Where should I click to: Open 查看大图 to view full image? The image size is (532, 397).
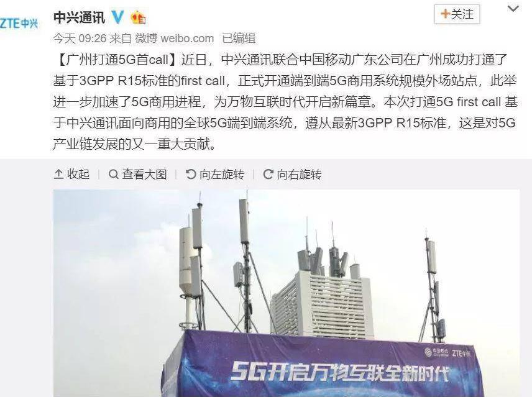[x=138, y=174]
